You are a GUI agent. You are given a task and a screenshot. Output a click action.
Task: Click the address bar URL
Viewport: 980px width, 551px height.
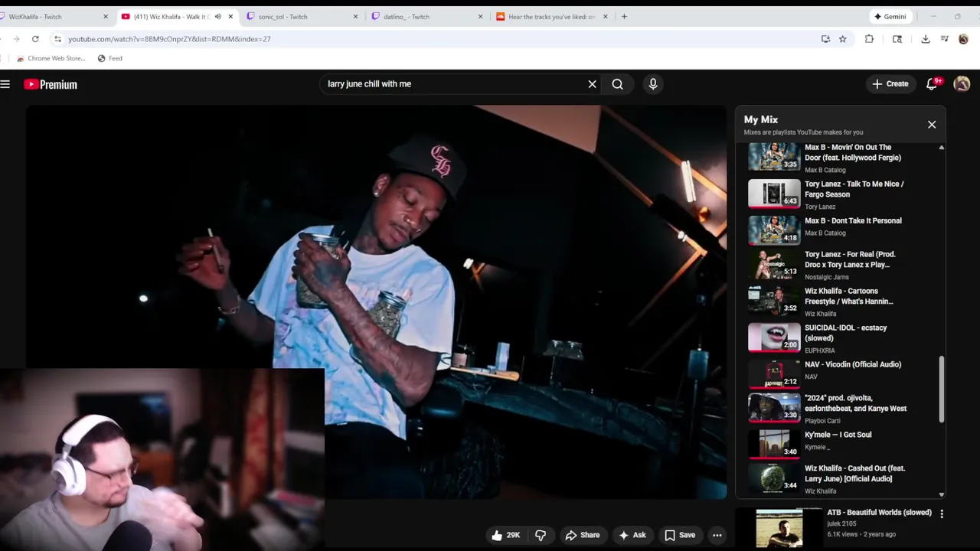pyautogui.click(x=169, y=39)
